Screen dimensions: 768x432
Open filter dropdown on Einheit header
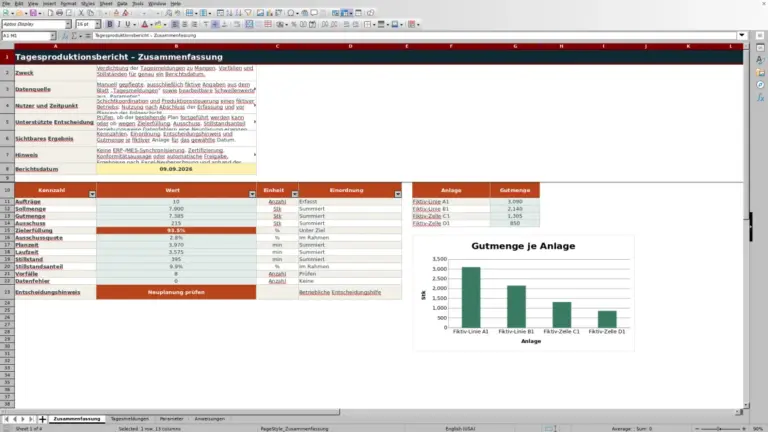[x=294, y=194]
